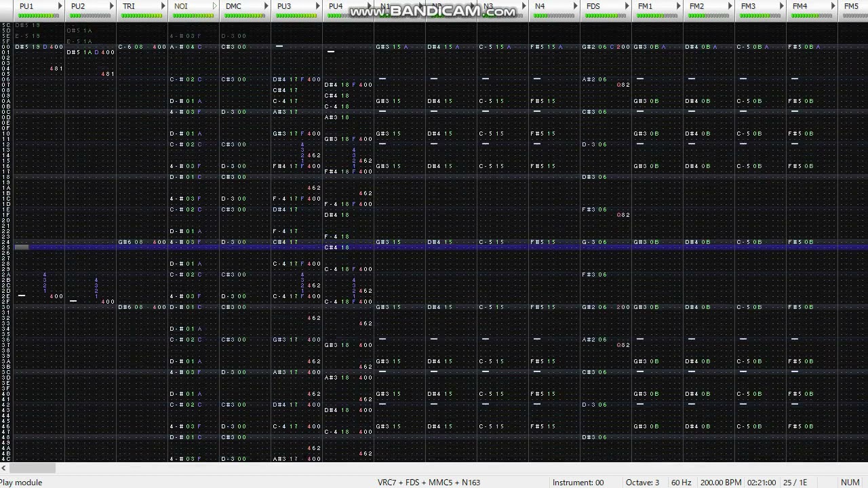This screenshot has width=868, height=488.
Task: Click the "25 / 1E" position status entry
Action: coord(795,483)
